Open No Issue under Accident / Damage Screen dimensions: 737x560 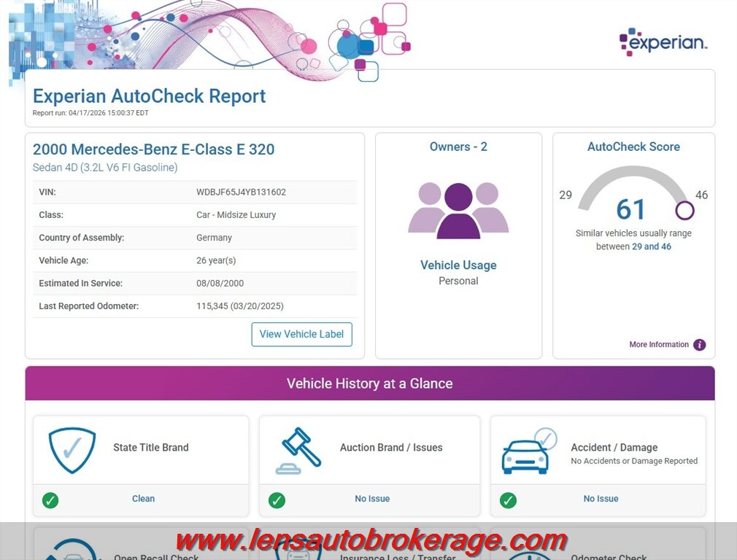(601, 499)
